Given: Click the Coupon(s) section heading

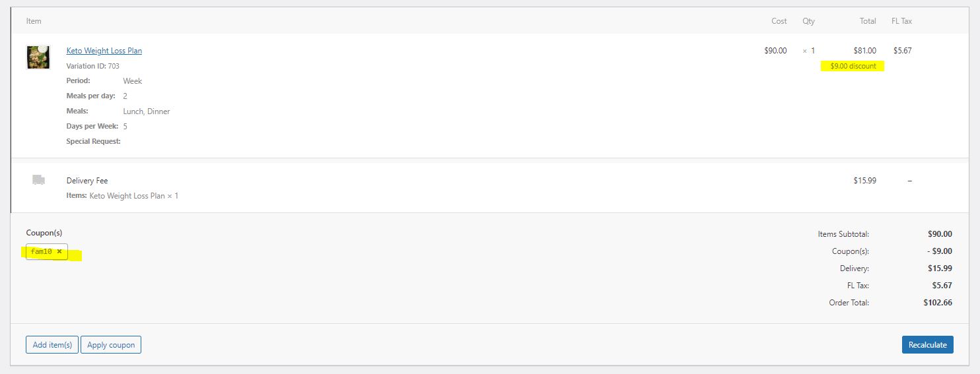Looking at the screenshot, I should tap(44, 233).
